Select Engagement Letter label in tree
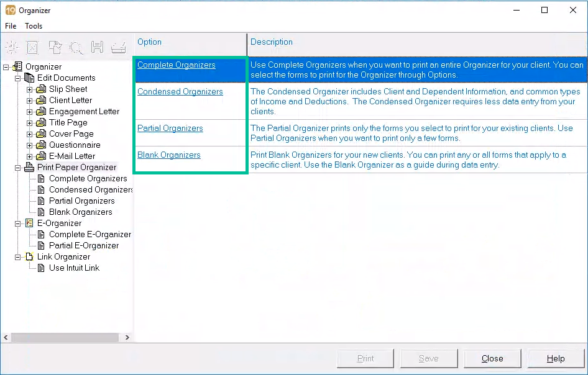Screen dimensions: 588x375 click(84, 111)
